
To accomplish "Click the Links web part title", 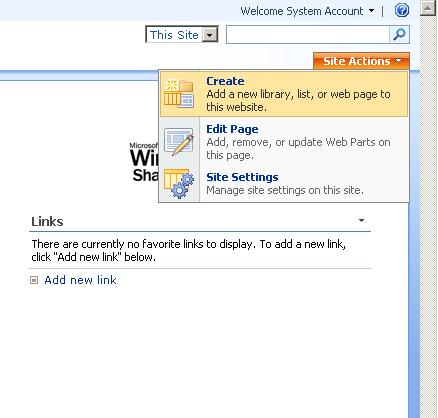I will 47,221.
